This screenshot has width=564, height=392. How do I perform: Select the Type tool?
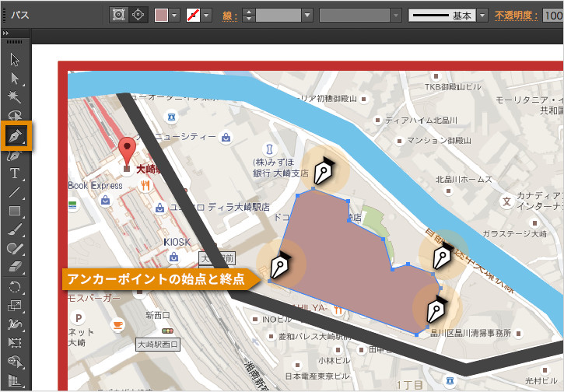tap(15, 173)
